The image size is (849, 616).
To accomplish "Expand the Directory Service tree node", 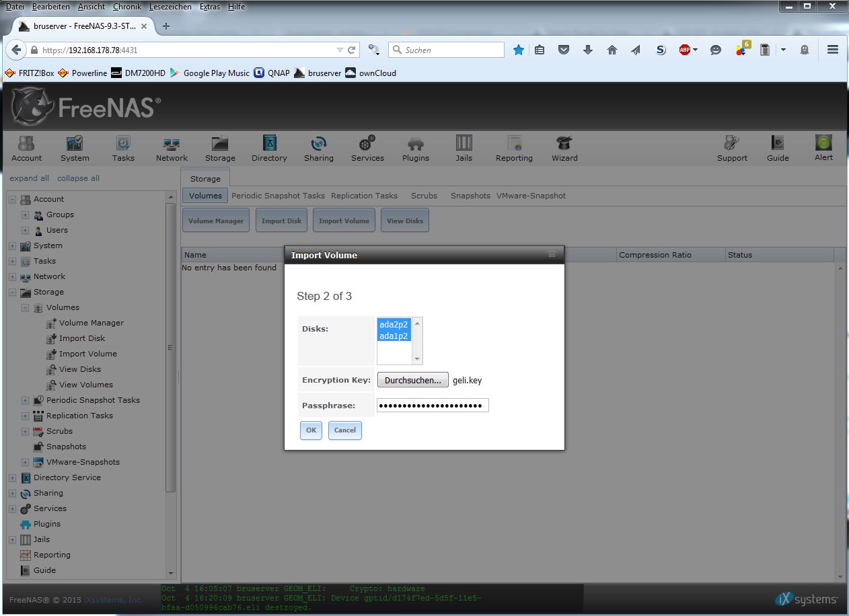I will pos(12,477).
